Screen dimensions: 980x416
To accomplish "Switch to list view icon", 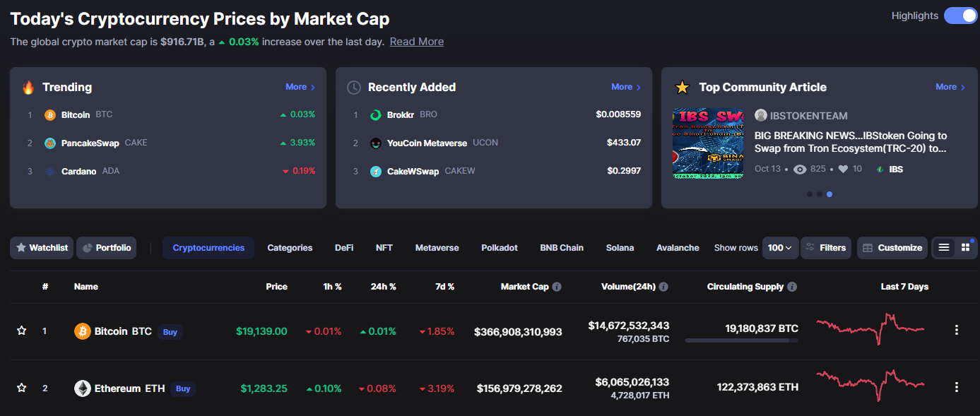I will (943, 247).
